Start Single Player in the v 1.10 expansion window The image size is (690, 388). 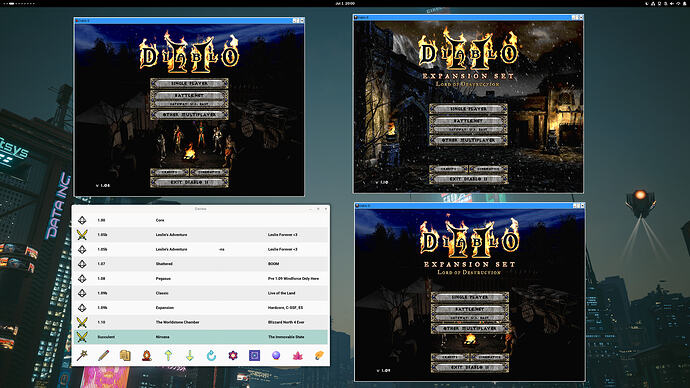pos(468,108)
